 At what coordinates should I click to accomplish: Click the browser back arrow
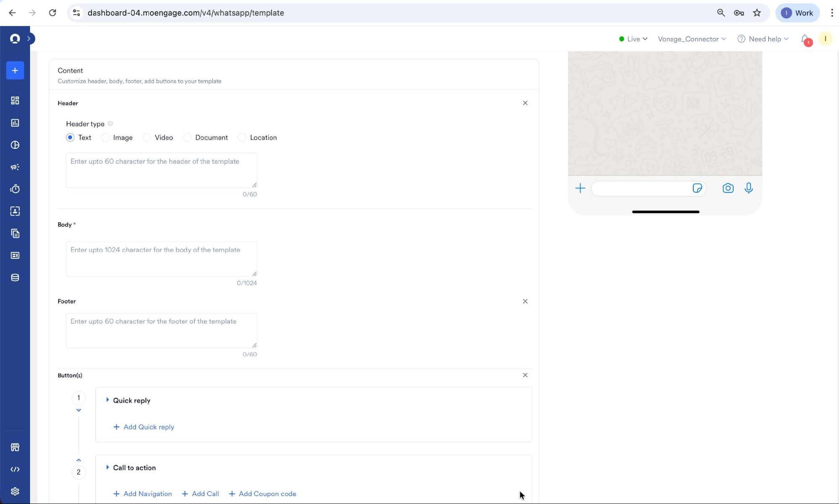click(x=12, y=13)
